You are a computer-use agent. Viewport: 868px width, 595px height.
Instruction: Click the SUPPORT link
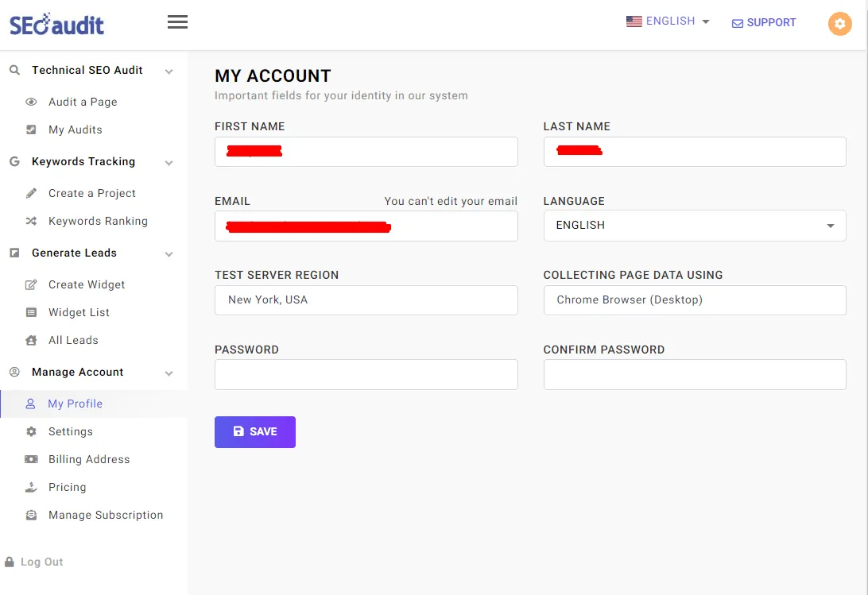(764, 23)
